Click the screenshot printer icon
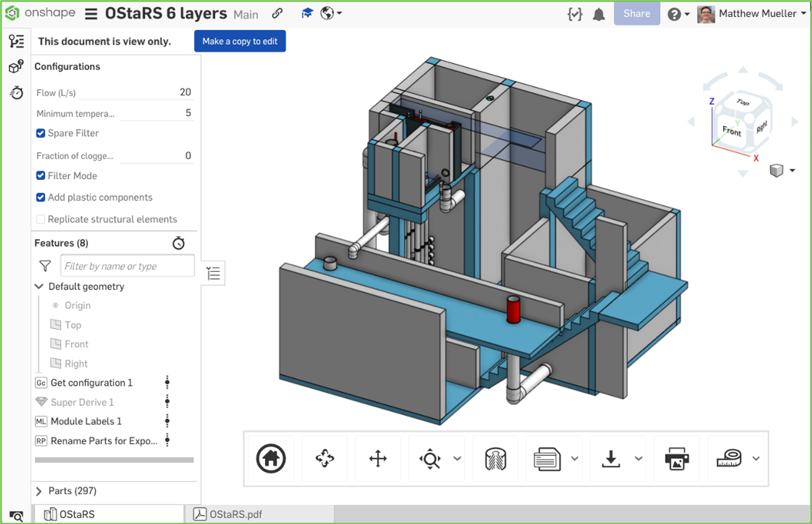Viewport: 812px width, 524px height. pyautogui.click(x=677, y=458)
